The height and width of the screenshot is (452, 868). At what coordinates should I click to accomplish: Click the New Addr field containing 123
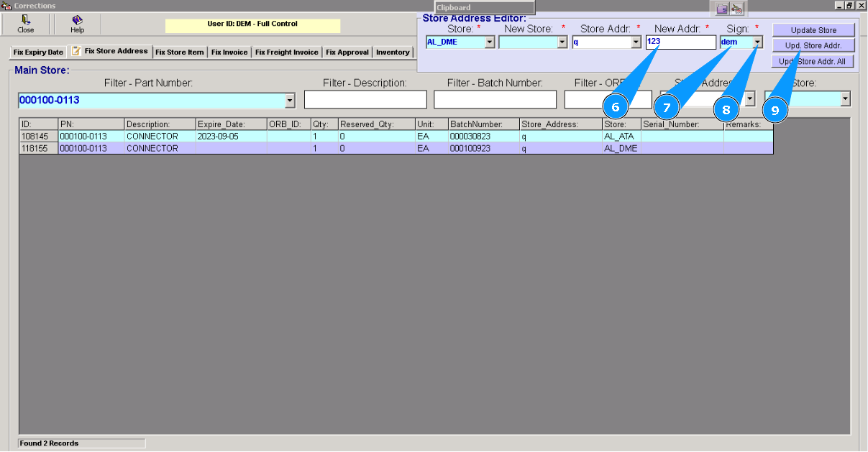click(680, 42)
